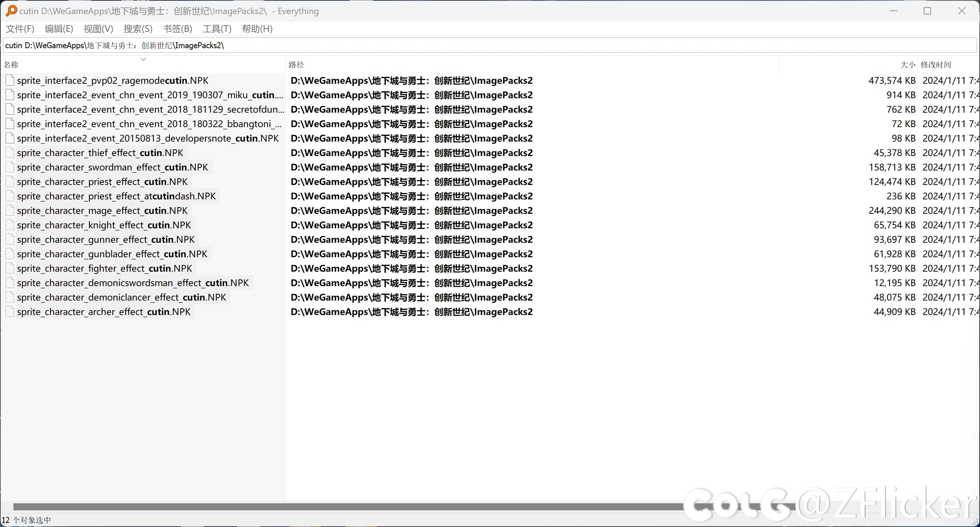Click the horizontal scrollbar at the bottom
Image resolution: width=980 pixels, height=527 pixels.
click(404, 507)
